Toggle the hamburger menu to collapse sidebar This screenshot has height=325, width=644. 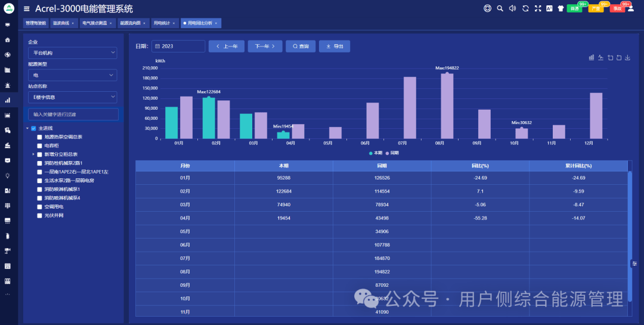[27, 8]
